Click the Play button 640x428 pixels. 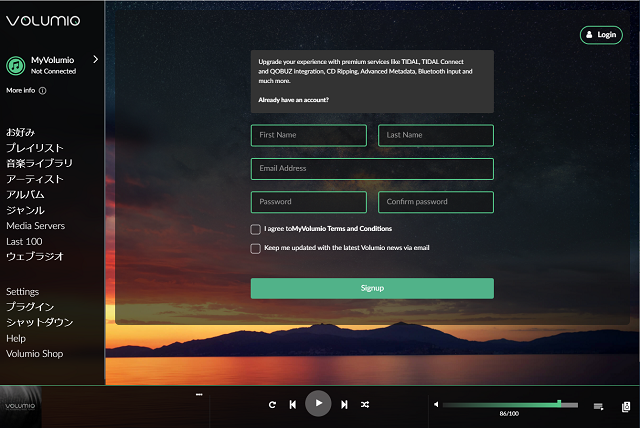pyautogui.click(x=318, y=404)
